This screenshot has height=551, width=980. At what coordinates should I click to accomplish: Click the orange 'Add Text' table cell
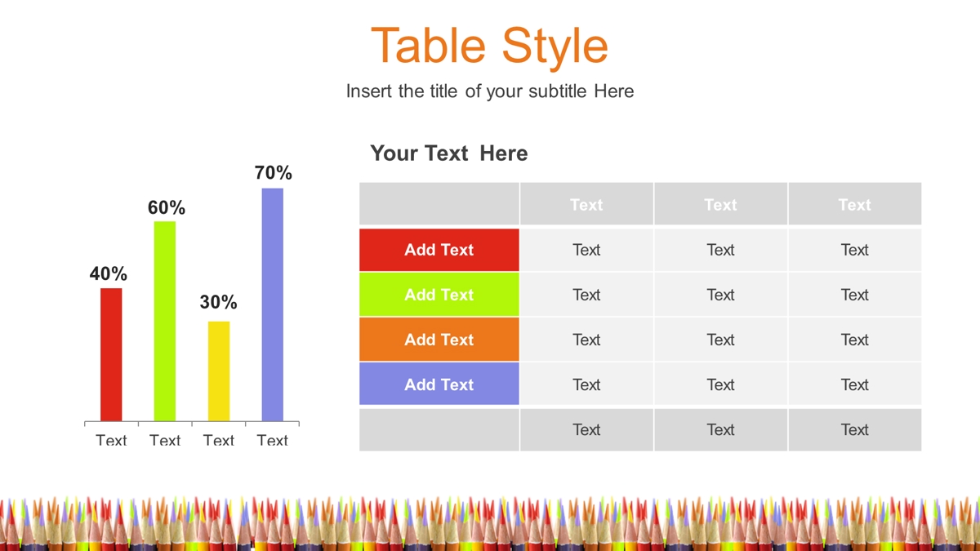pos(439,340)
